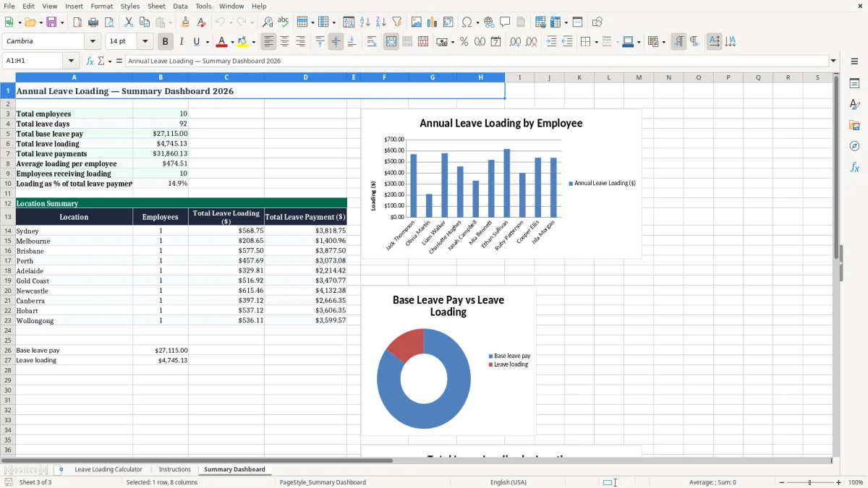This screenshot has height=488, width=868.
Task: Click the AutoFilter funnel icon
Action: coord(397,22)
